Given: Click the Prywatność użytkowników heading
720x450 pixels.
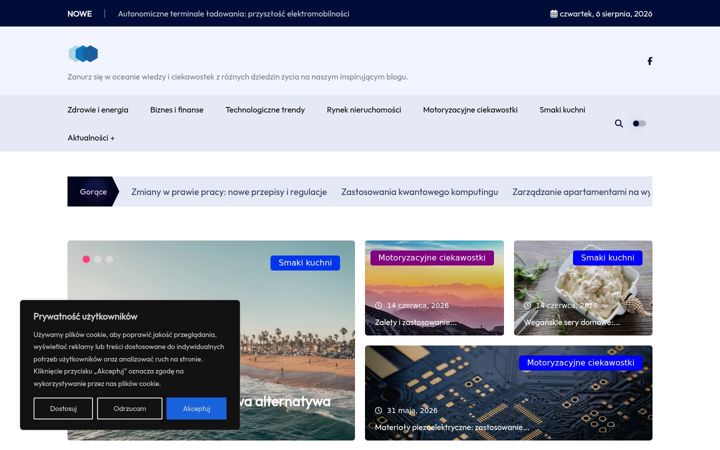Looking at the screenshot, I should 85,316.
